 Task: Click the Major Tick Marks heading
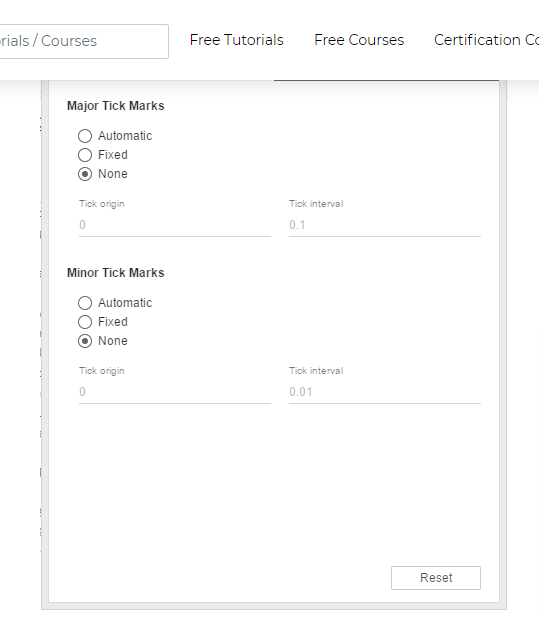(x=116, y=106)
